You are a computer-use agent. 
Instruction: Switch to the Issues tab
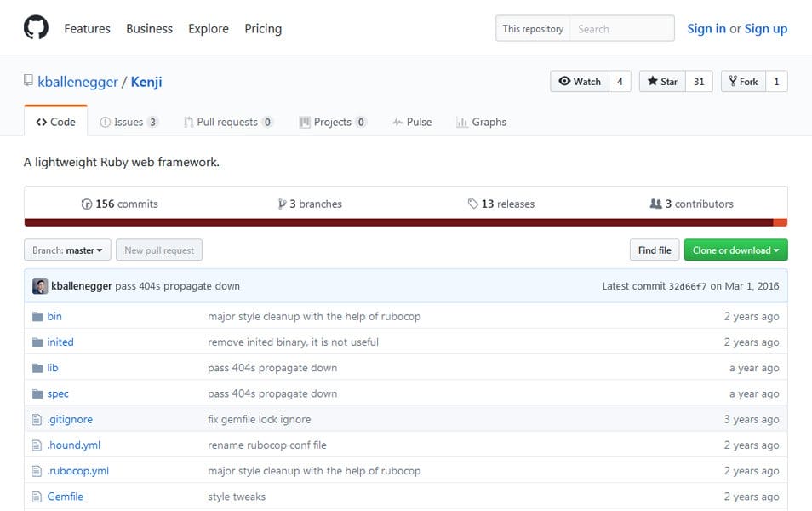(x=129, y=123)
